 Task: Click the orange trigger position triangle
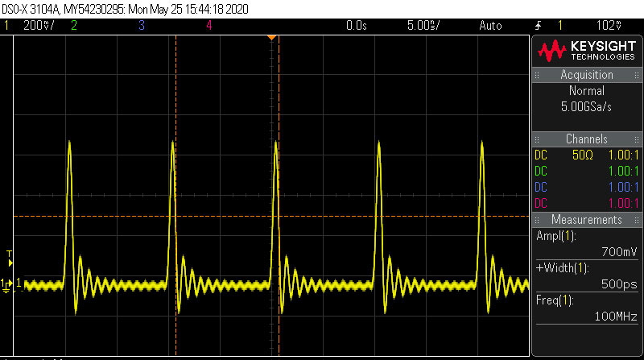(x=271, y=38)
